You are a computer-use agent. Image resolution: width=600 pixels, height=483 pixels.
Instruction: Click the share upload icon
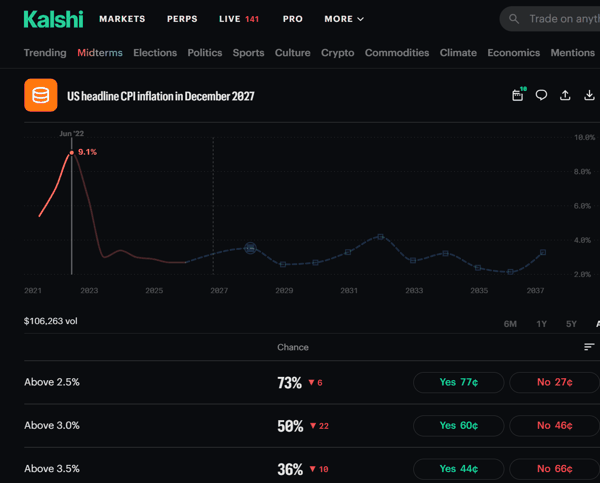565,95
